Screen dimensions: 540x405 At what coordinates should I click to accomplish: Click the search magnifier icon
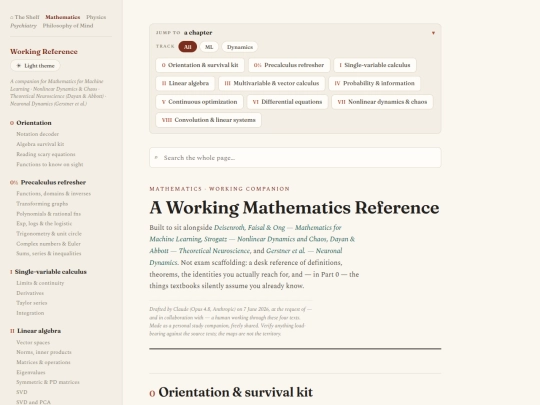[x=156, y=158]
